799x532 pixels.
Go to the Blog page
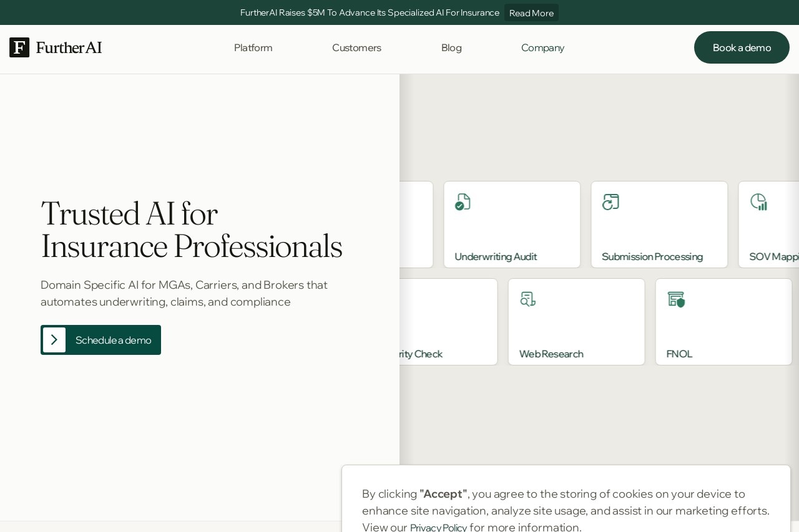click(x=451, y=47)
